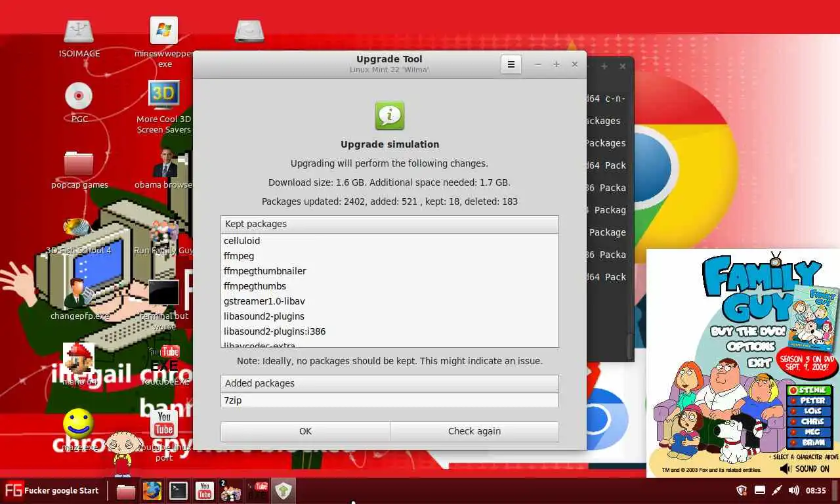The width and height of the screenshot is (840, 504).
Task: Open the terminal from the taskbar
Action: point(178,491)
